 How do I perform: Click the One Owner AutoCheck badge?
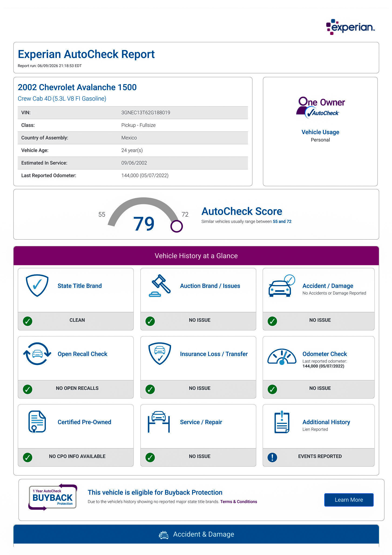[320, 108]
